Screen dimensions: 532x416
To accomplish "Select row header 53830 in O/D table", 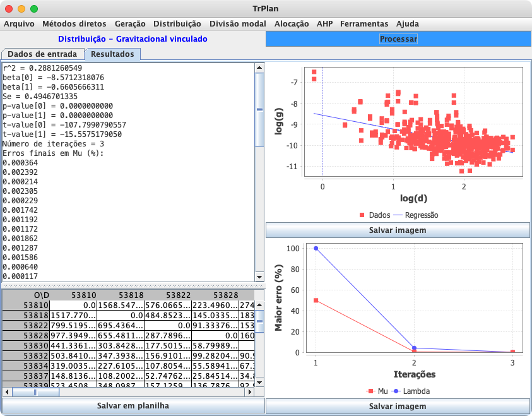I will pos(26,346).
